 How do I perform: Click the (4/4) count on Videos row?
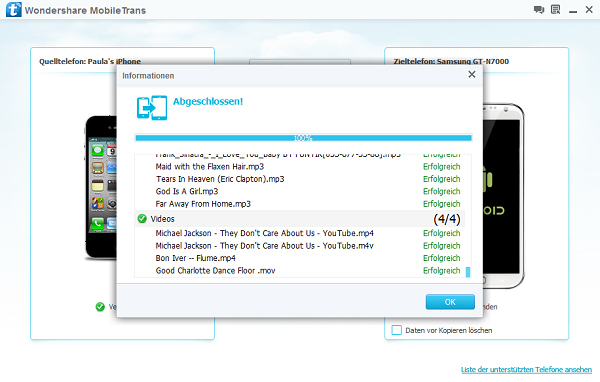[447, 219]
